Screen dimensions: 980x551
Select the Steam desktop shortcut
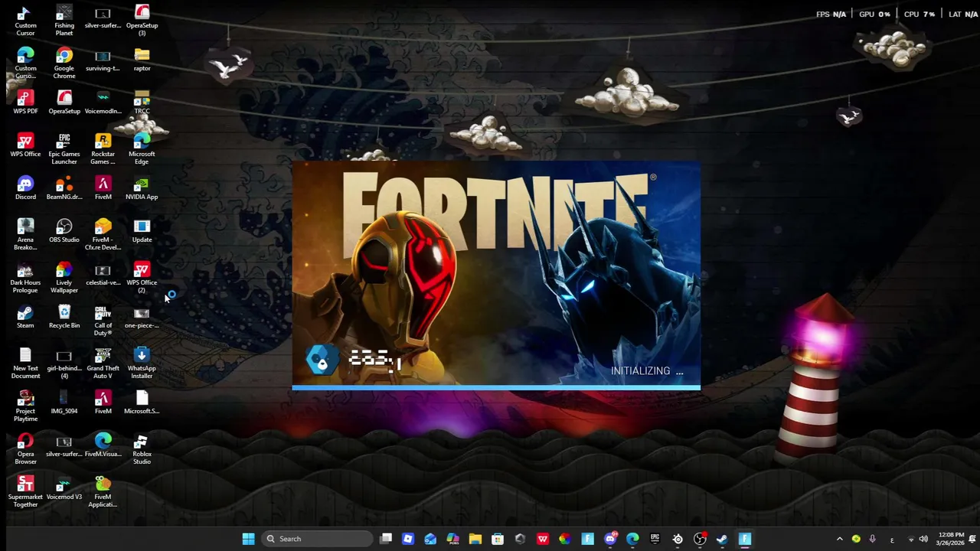[x=25, y=317]
